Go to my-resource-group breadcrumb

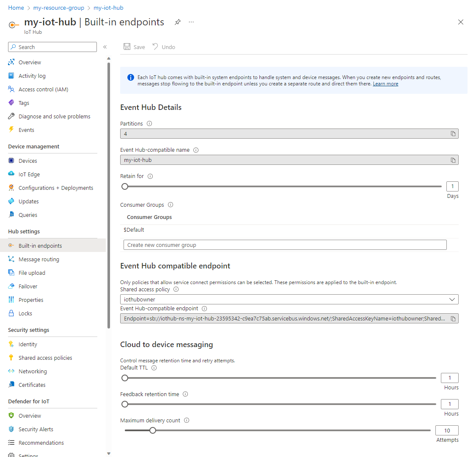(58, 8)
